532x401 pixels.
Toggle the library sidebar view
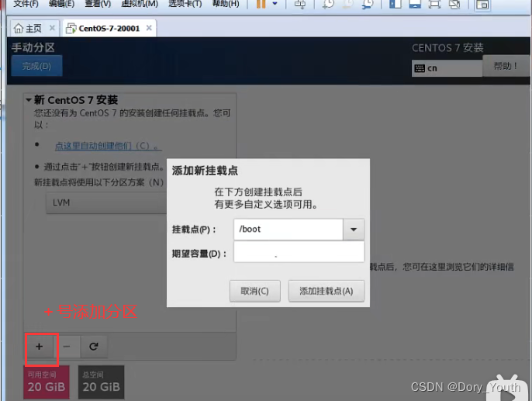pos(396,4)
